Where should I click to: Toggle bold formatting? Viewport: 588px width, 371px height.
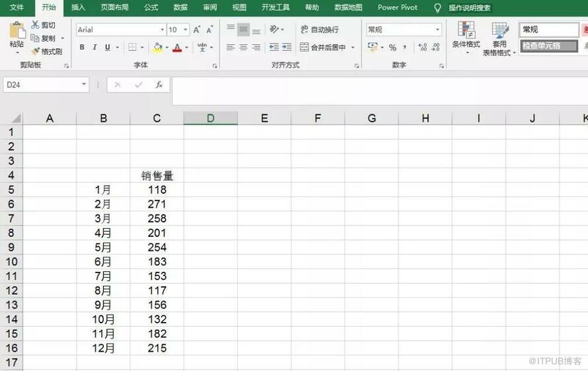[82, 48]
